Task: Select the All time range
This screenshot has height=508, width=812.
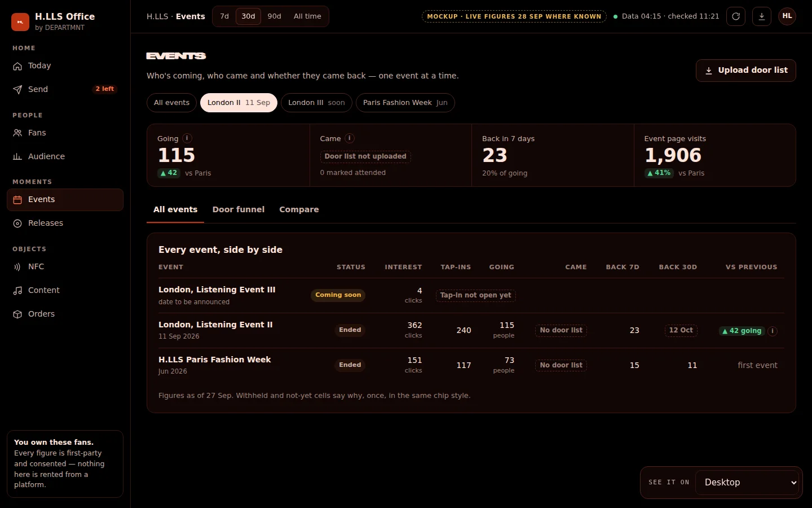Action: (x=307, y=16)
